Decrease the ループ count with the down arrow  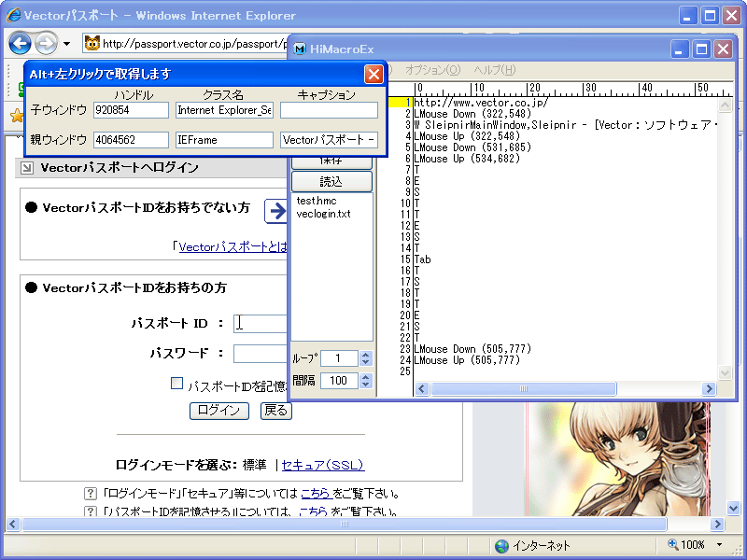click(365, 362)
